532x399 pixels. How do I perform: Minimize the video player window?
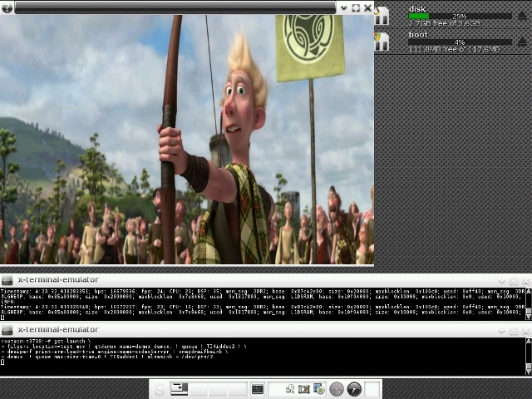(x=343, y=7)
